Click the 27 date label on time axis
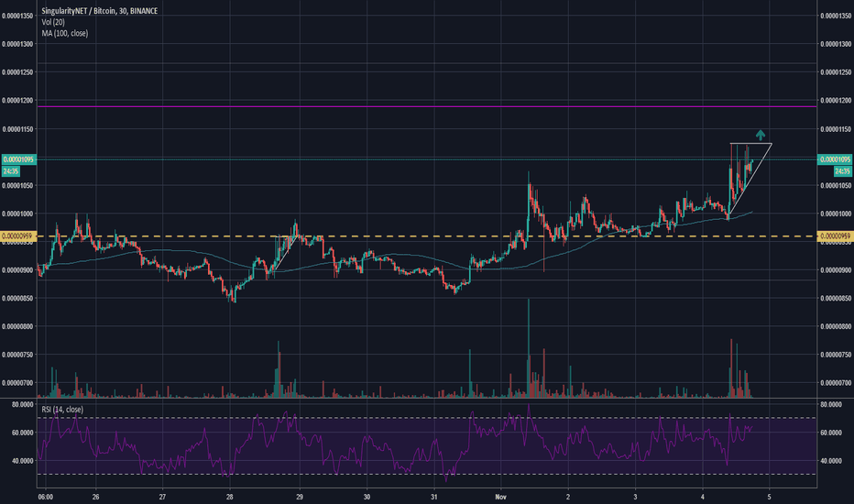854x504 pixels. coord(162,497)
